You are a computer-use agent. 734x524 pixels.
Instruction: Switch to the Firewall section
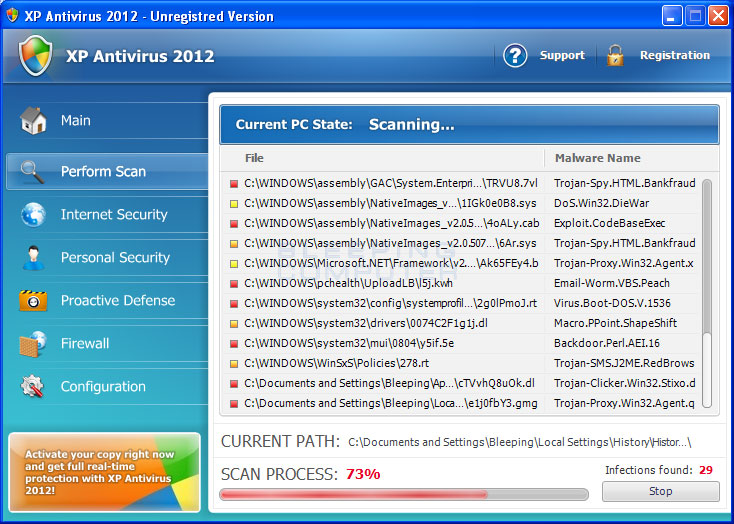[107, 344]
